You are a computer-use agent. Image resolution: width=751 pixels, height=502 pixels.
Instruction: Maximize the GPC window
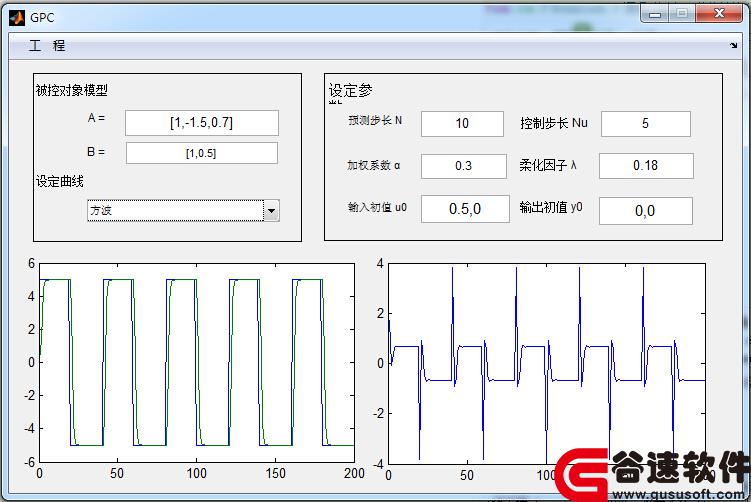point(682,14)
